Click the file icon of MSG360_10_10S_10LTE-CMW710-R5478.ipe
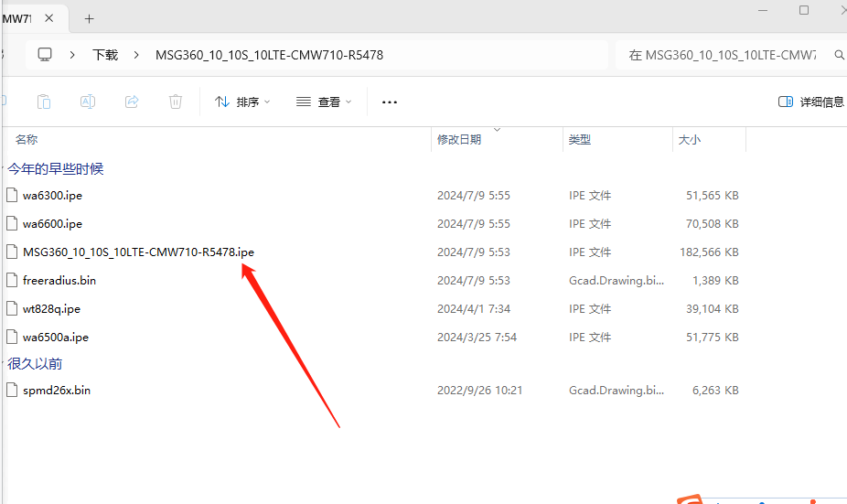847x504 pixels. pos(12,252)
